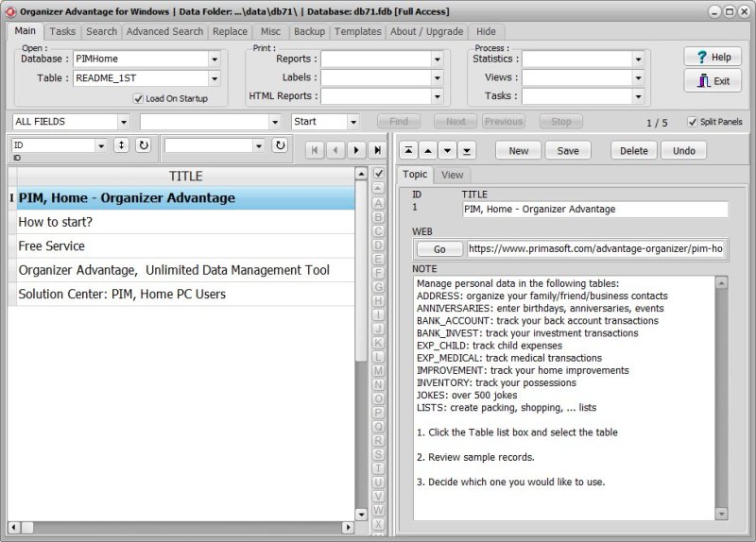Move to top of the record panel
756x542 pixels.
(408, 150)
